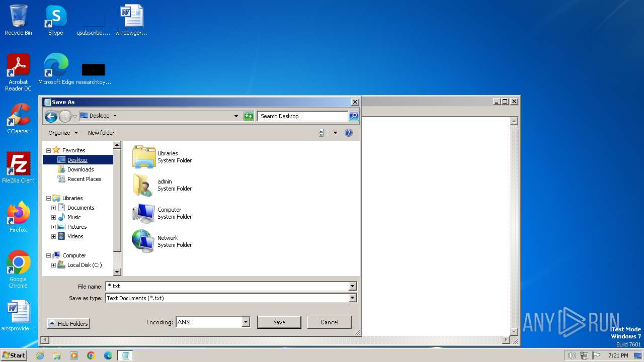Open the CCleaner desktop shortcut

[x=18, y=119]
